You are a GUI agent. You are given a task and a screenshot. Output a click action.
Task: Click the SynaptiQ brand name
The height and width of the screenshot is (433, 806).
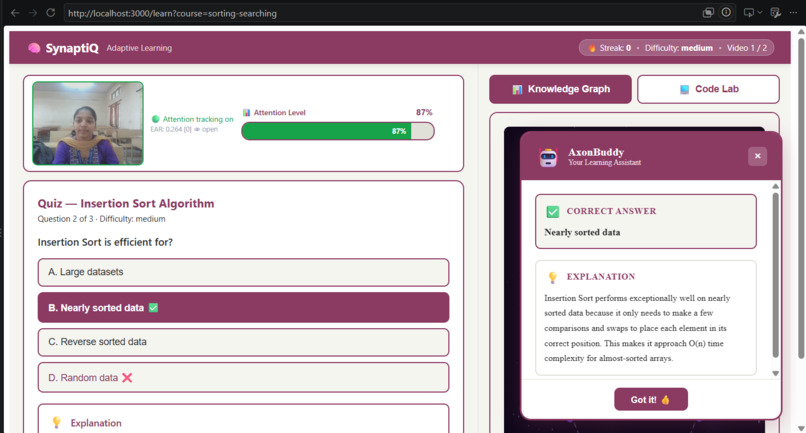(71, 48)
